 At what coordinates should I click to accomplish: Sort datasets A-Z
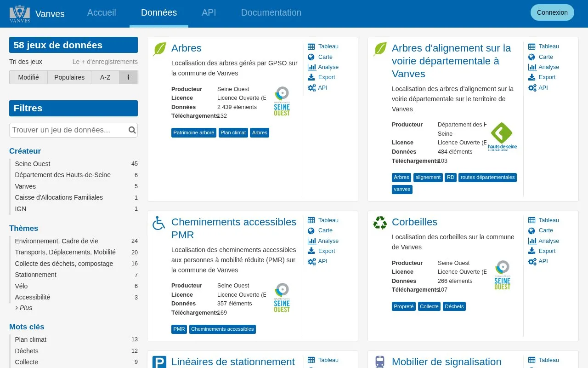[105, 77]
